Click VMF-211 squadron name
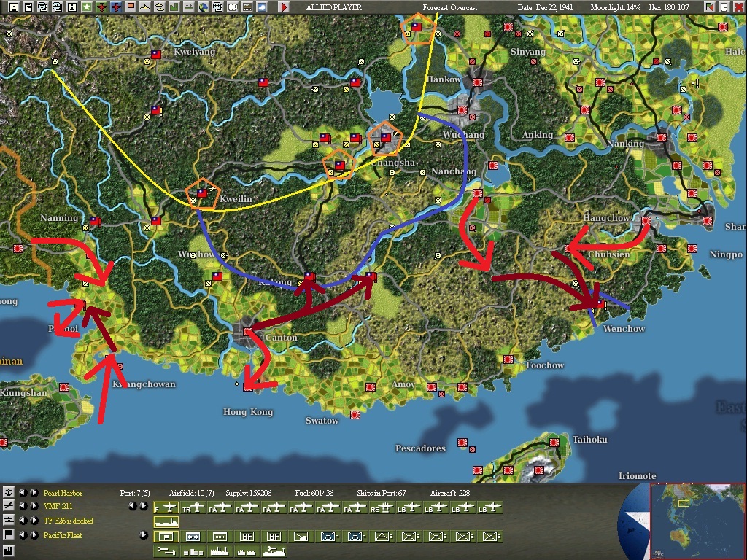Image resolution: width=747 pixels, height=560 pixels. 58,506
